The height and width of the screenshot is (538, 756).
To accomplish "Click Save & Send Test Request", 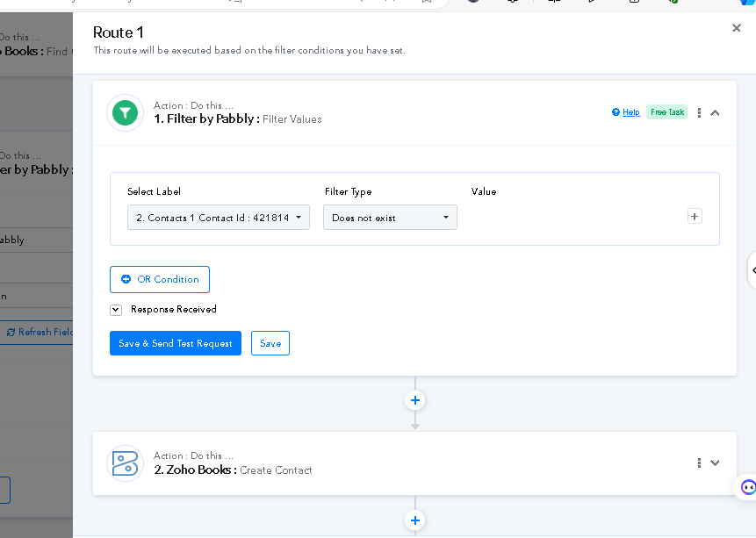I will (176, 343).
